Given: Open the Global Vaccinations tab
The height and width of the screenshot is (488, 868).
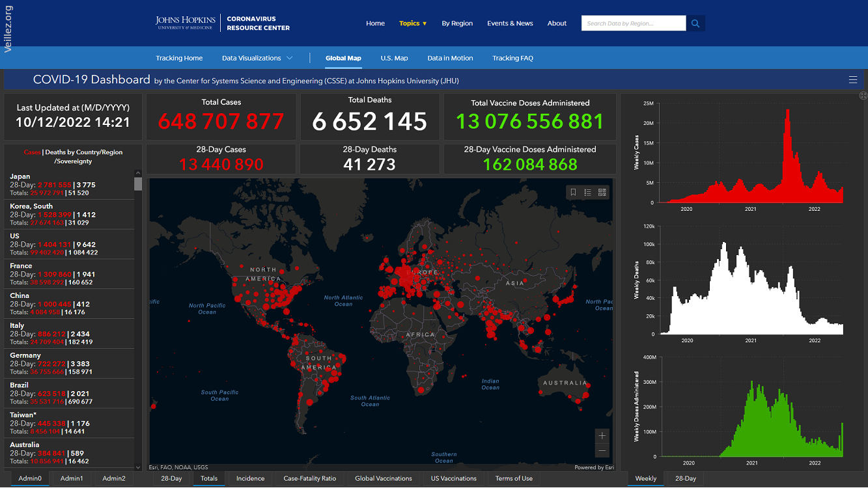Looking at the screenshot, I should tap(383, 478).
